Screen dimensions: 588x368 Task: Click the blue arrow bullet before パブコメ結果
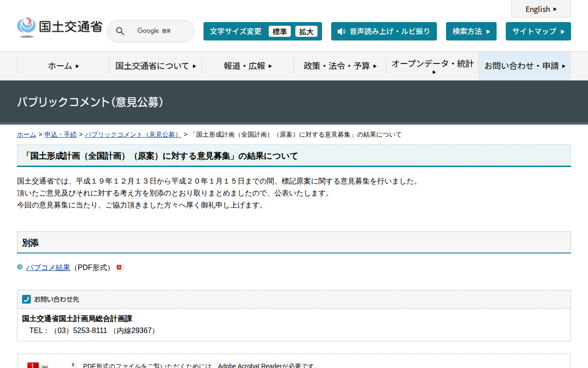pyautogui.click(x=19, y=267)
